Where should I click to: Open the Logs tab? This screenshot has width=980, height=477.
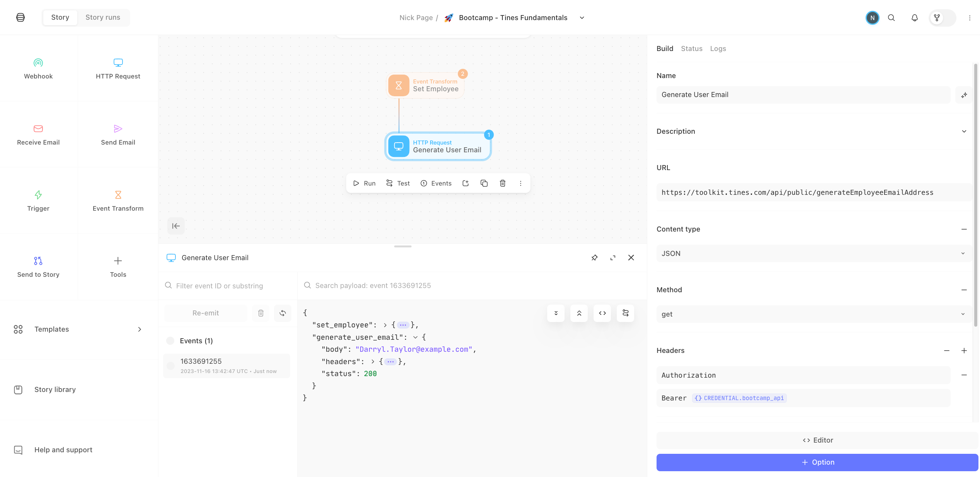pyautogui.click(x=718, y=49)
